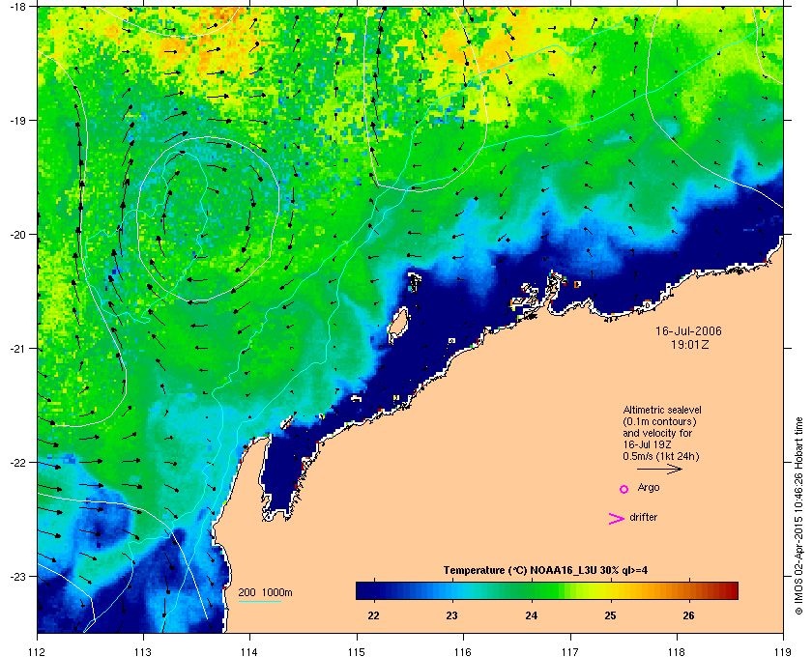Click the 'Argo' legend label
This screenshot has height=657, width=812.
649,488
